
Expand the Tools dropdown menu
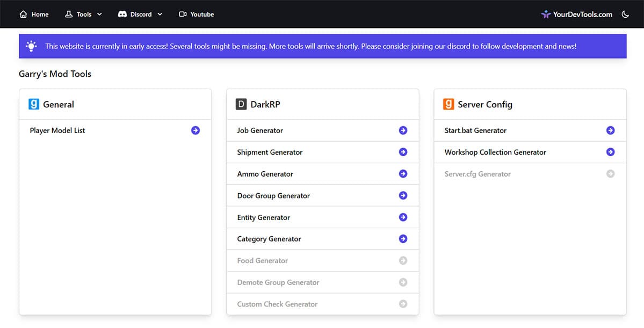[83, 14]
